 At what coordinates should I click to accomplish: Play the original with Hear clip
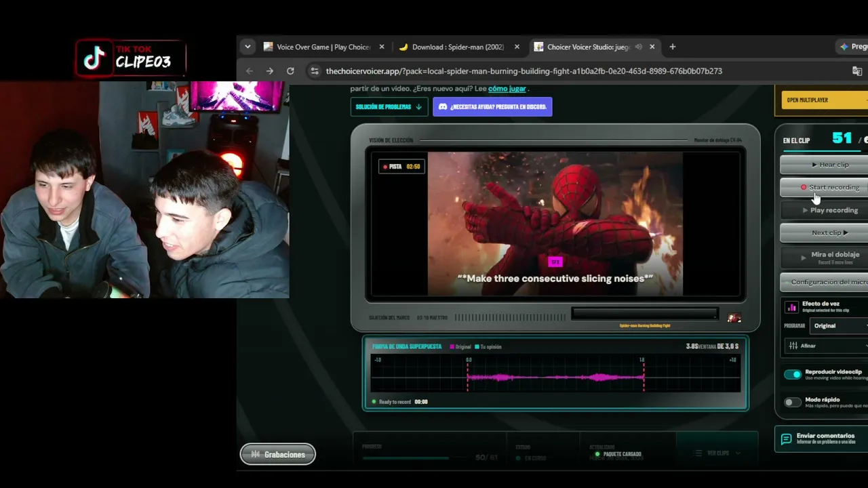click(x=824, y=165)
